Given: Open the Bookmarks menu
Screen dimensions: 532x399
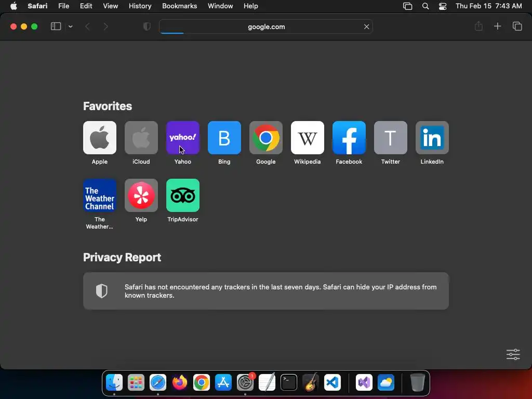Looking at the screenshot, I should [x=179, y=6].
